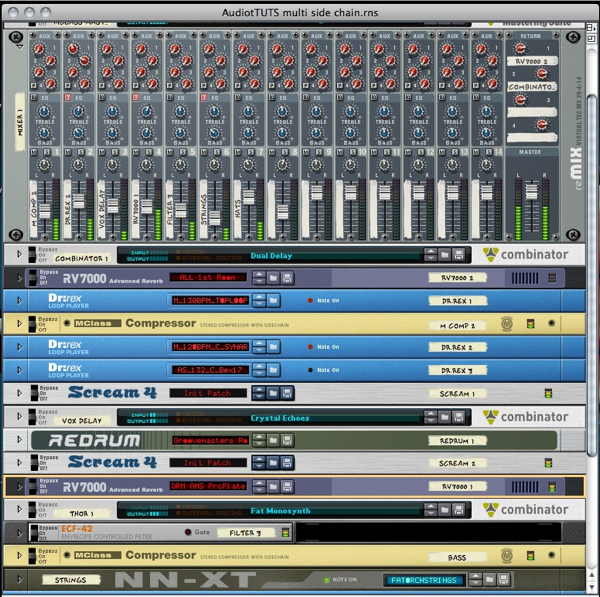
Task: Open patch browser on Thor 1 Fat Monosynth
Action: 444,509
